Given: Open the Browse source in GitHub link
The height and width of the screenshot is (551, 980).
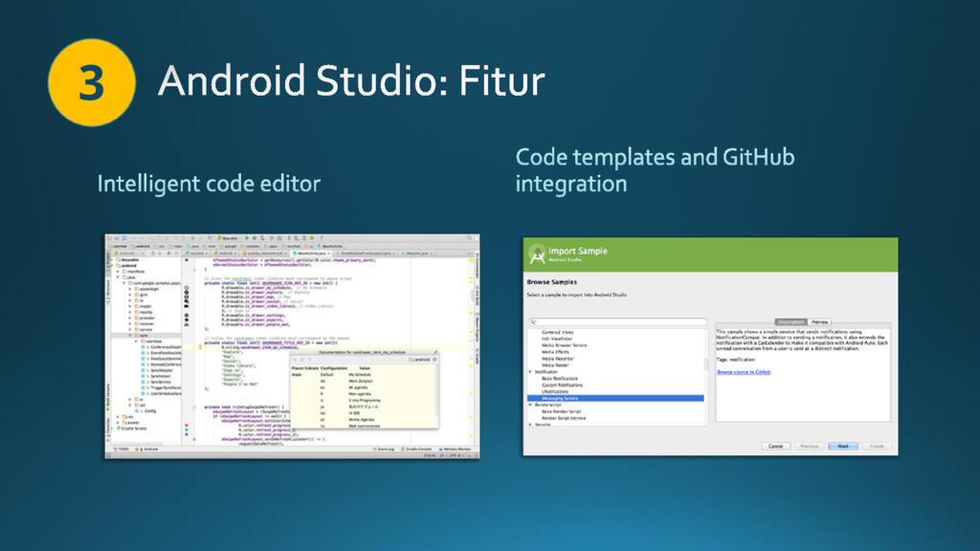Looking at the screenshot, I should (743, 372).
